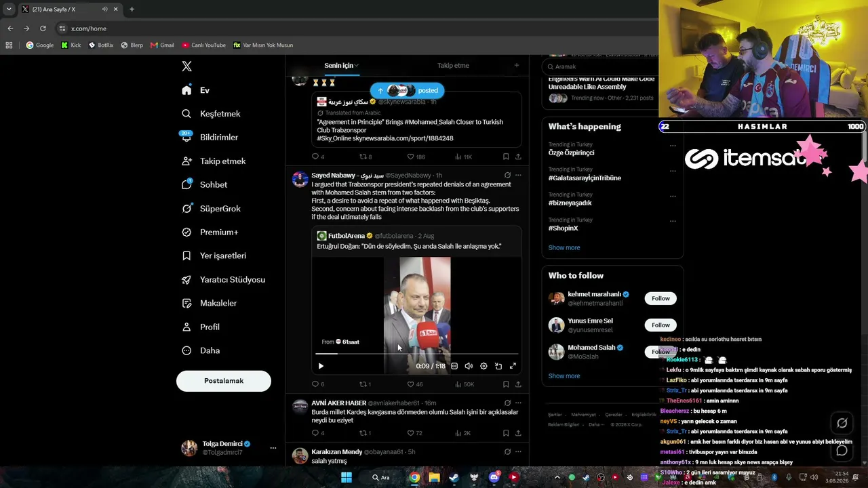Bookmark the Sayed Nabawy post
The height and width of the screenshot is (488, 868).
[506, 384]
